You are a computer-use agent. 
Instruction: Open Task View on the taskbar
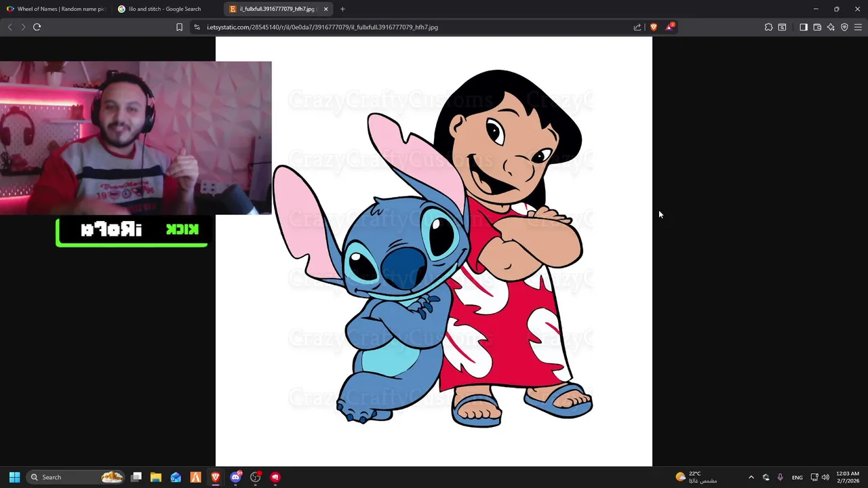(136, 477)
